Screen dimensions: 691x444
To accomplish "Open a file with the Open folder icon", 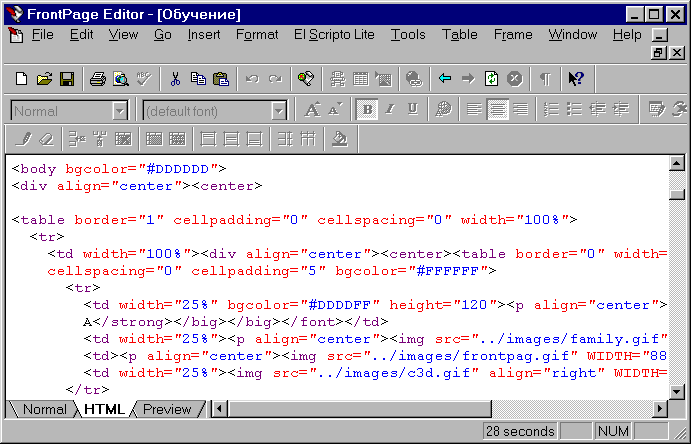I will (44, 78).
